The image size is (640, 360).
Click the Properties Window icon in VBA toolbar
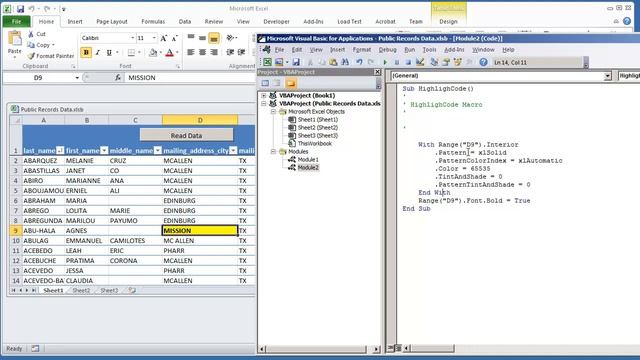(446, 62)
